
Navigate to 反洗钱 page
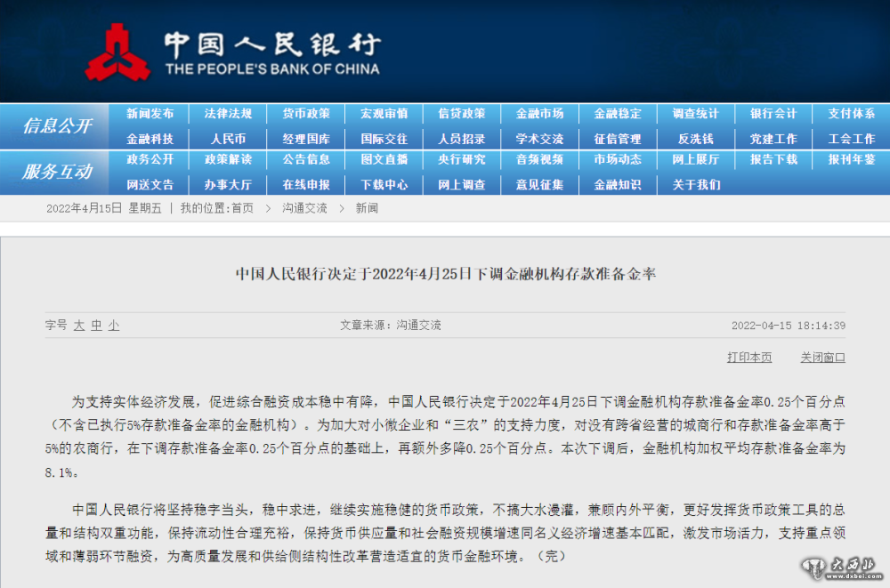coord(695,139)
